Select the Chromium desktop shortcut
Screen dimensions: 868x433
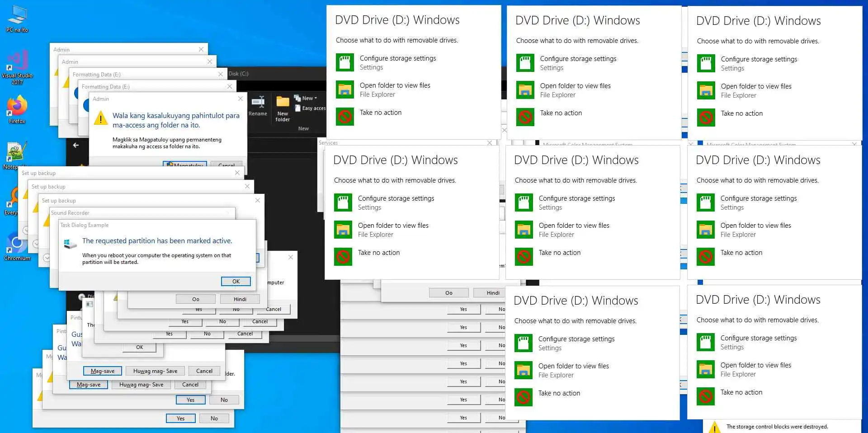(17, 247)
